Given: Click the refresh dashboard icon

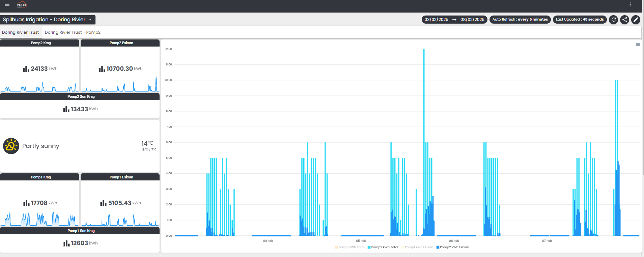Looking at the screenshot, I should pyautogui.click(x=614, y=20).
